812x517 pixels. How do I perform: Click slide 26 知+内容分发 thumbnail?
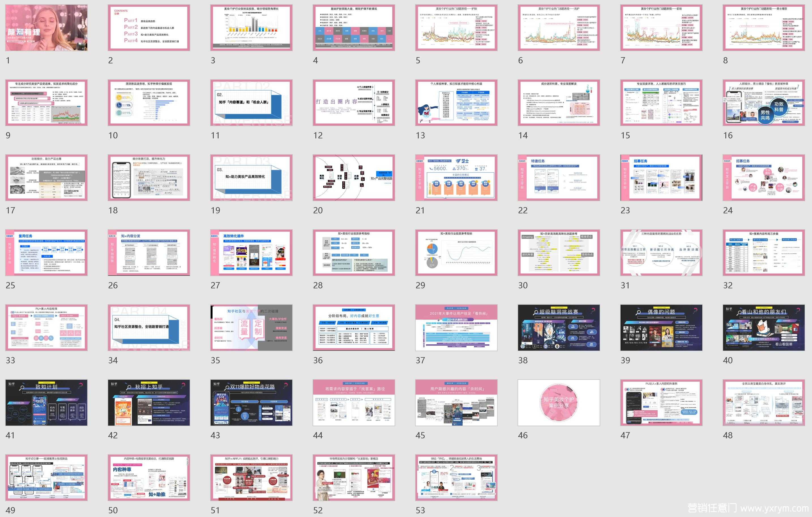149,253
